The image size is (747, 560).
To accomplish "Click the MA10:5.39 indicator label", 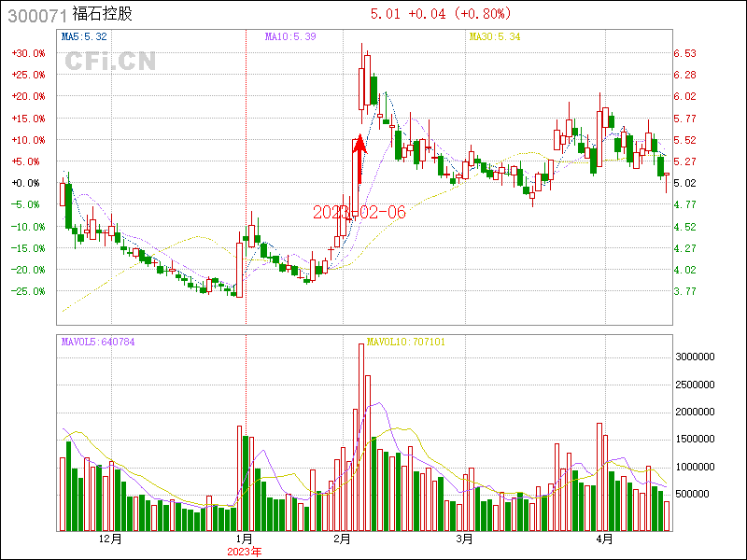I will 290,36.
